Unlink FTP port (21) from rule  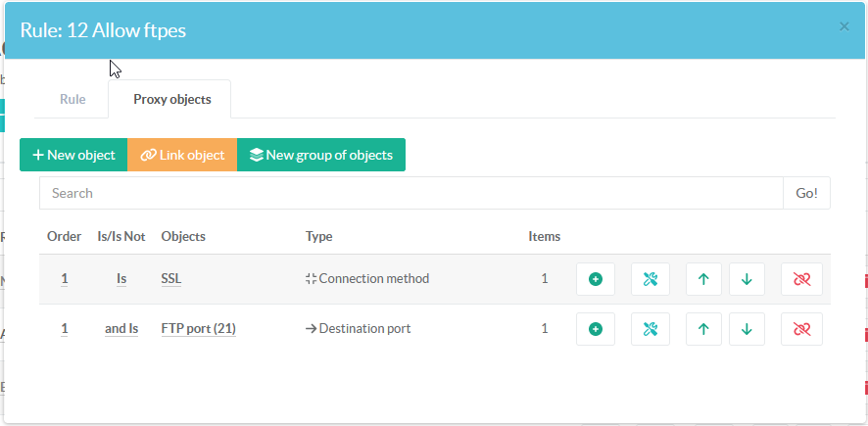[x=801, y=329]
